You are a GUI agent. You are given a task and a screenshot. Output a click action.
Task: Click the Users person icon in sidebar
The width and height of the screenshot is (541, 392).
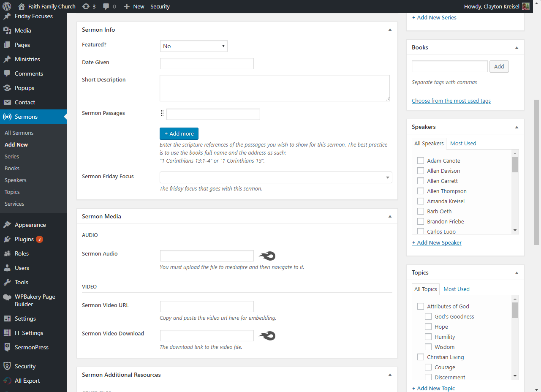point(7,268)
